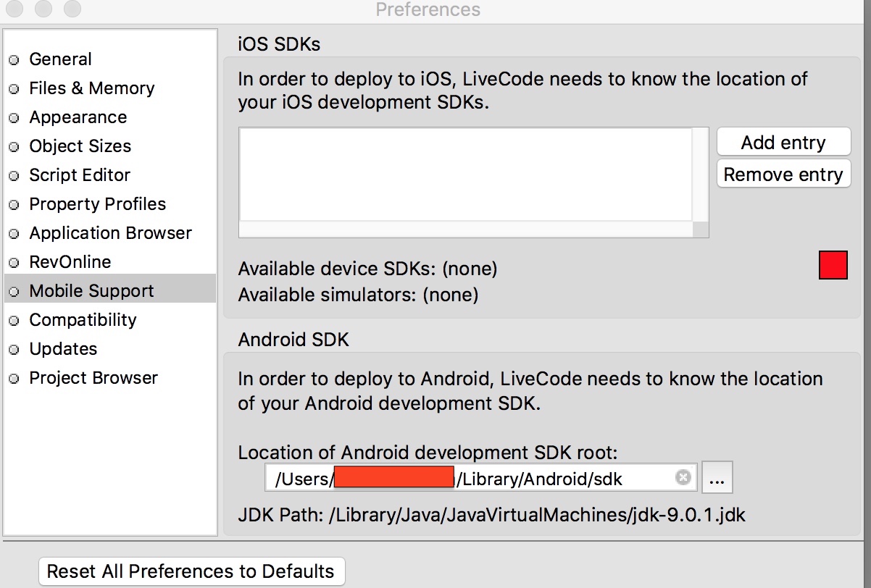Select Property Profiles pane

pos(97,204)
